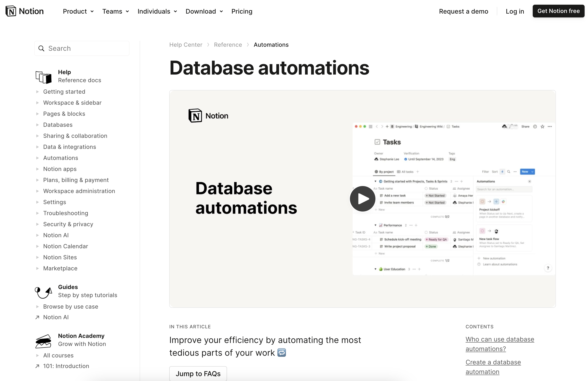Open Settings in the sidebar
The image size is (588, 381).
[x=55, y=202]
